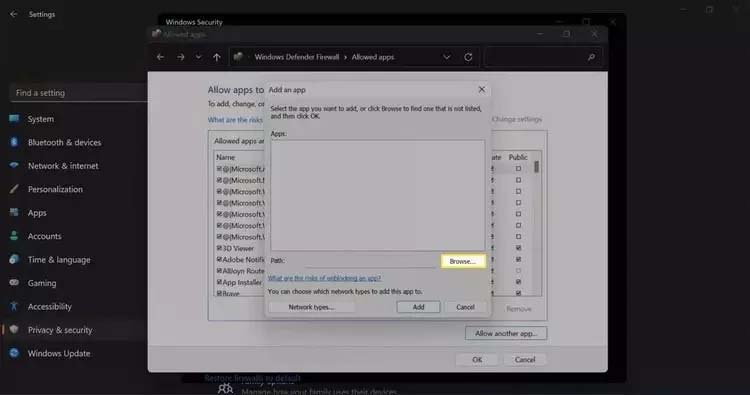
Task: Toggle the Alloyn Router allowed checkbox
Action: (x=219, y=271)
